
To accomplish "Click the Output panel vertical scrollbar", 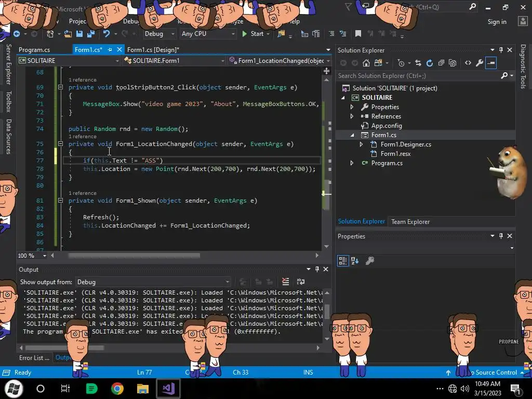I will tap(327, 312).
